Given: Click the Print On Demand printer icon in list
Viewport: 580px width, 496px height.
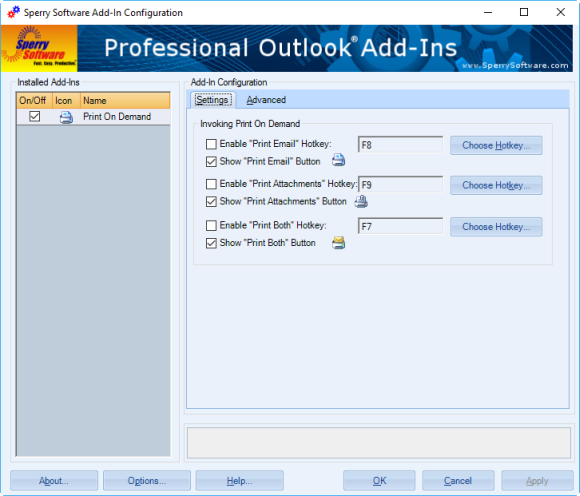Looking at the screenshot, I should [x=66, y=117].
